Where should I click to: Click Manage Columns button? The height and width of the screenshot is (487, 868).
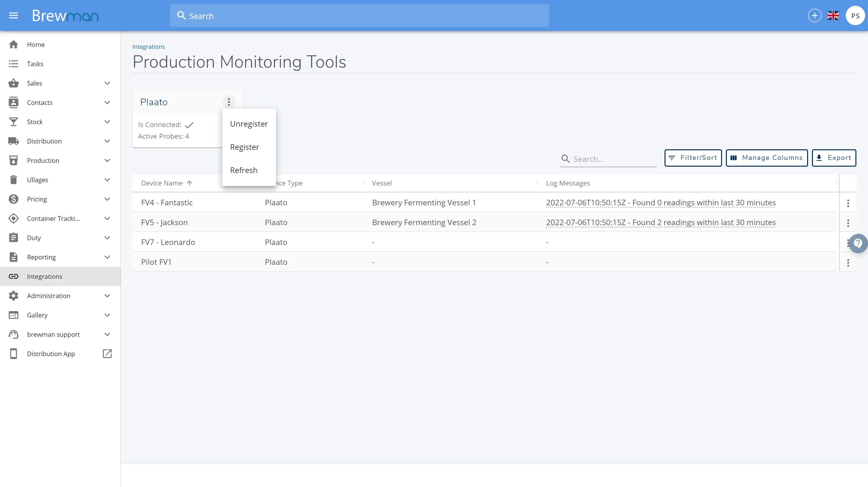click(767, 158)
